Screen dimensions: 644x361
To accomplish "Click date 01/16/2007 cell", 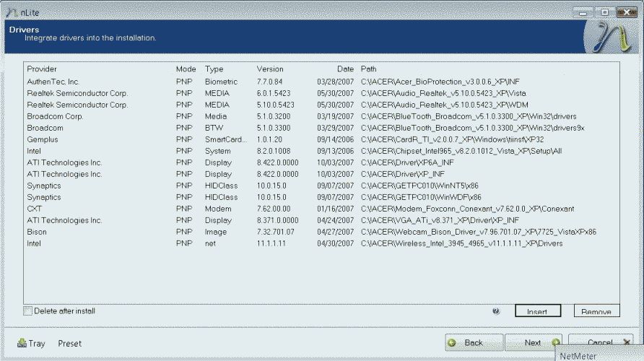I will point(335,209).
